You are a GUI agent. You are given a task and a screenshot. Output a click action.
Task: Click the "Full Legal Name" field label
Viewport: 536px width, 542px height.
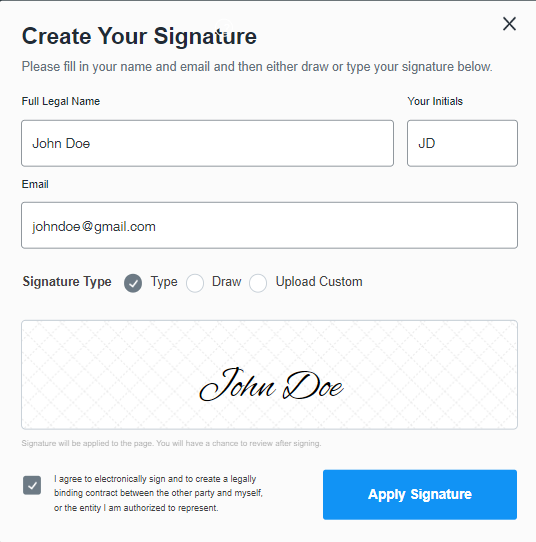click(x=61, y=101)
